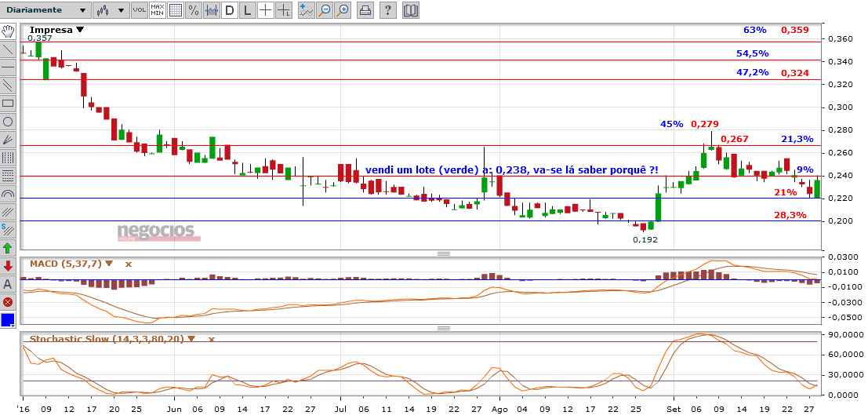
Task: Toggle the crosshair cursor
Action: [x=266, y=10]
